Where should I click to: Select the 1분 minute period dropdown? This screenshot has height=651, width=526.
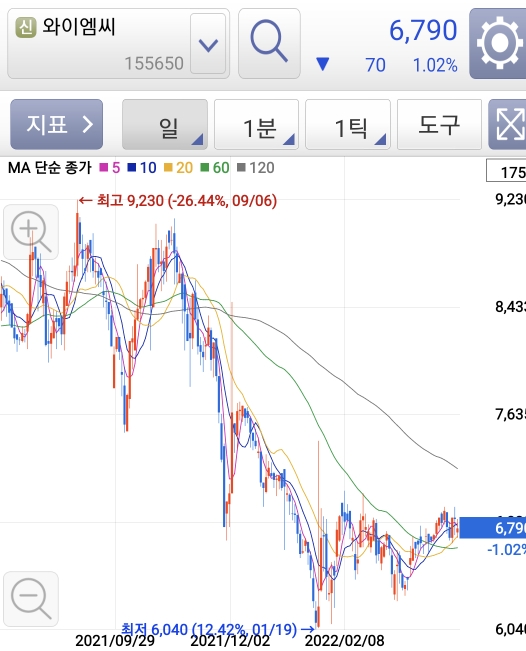(x=256, y=124)
